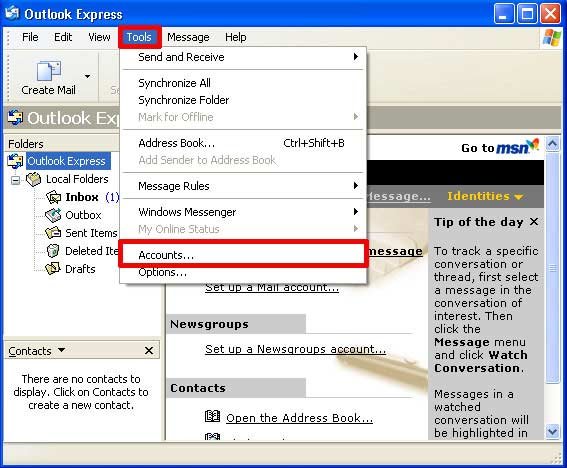Click the Go to msn link
Screen dimensions: 567x468
[x=500, y=147]
